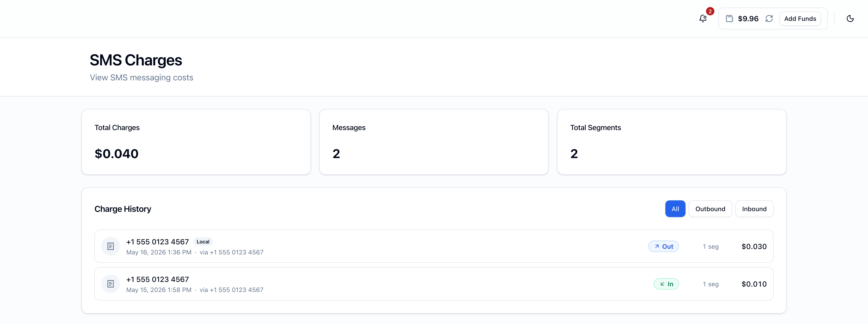Click the receipt icon on the May 15 charge
This screenshot has width=868, height=324.
(111, 284)
